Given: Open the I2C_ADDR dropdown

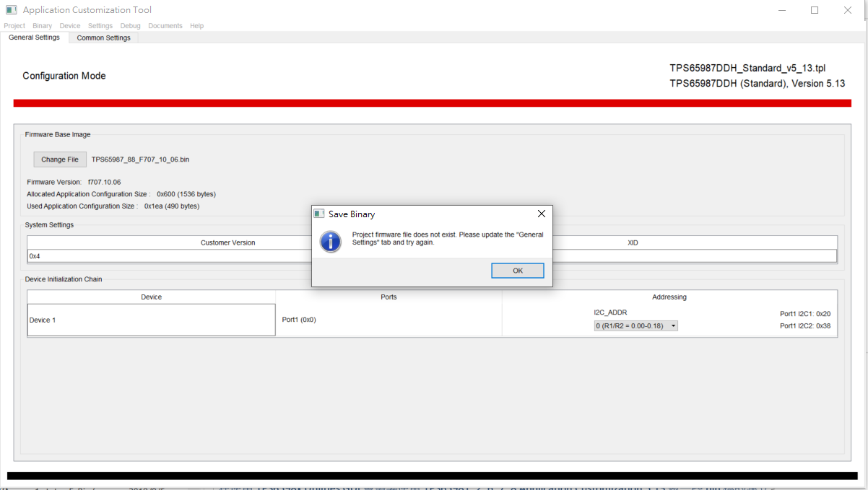Looking at the screenshot, I should tap(635, 326).
